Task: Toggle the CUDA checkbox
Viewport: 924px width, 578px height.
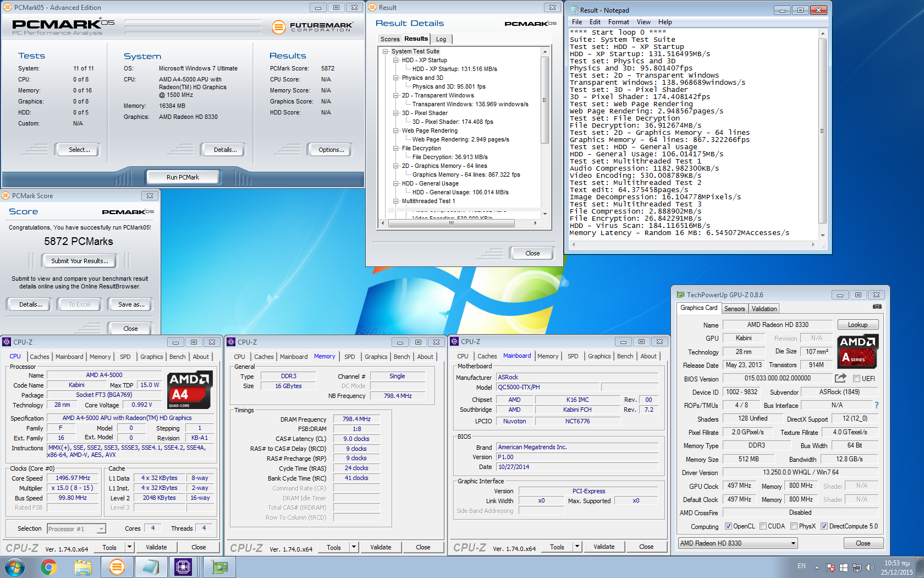Action: point(763,526)
